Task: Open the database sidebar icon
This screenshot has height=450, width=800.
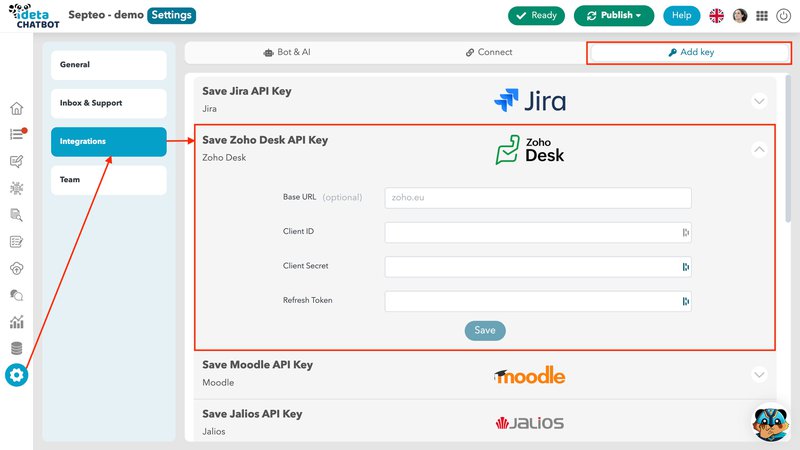Action: point(16,348)
